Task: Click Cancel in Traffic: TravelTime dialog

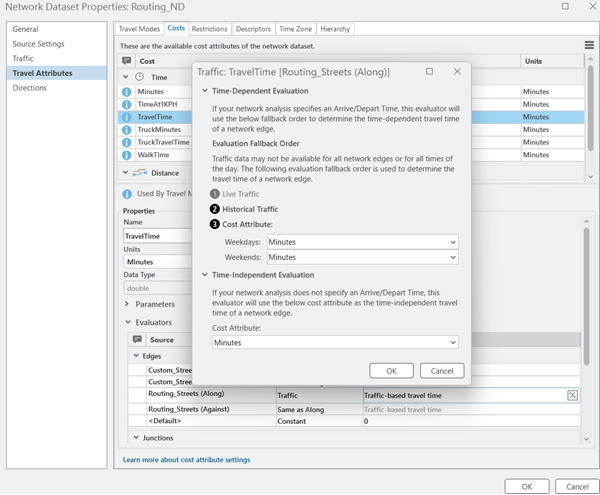Action: coord(442,371)
